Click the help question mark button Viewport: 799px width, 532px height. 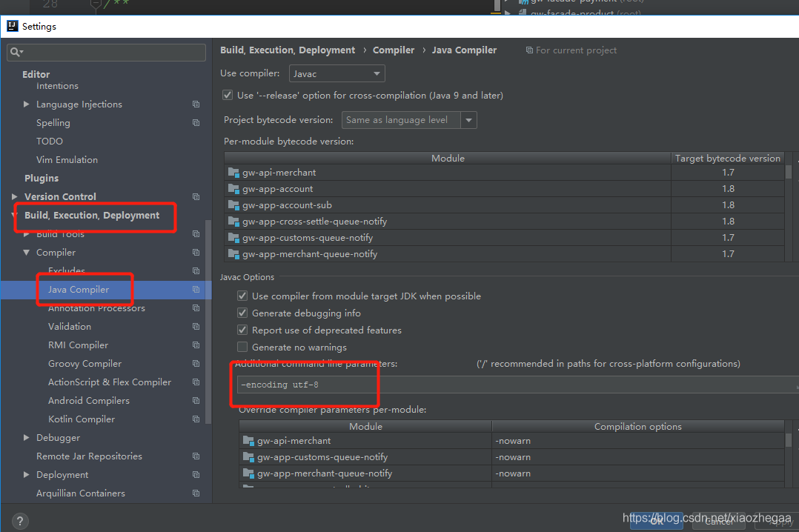point(19,521)
